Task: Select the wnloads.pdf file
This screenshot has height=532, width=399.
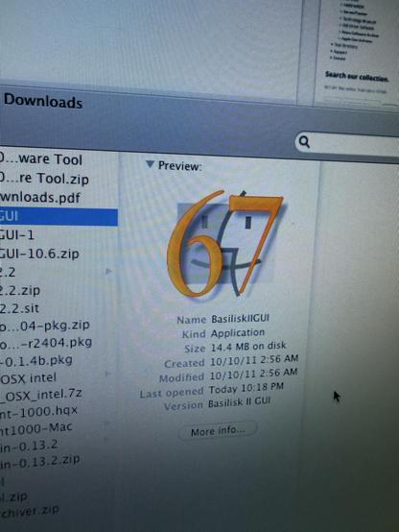Action: [40, 198]
